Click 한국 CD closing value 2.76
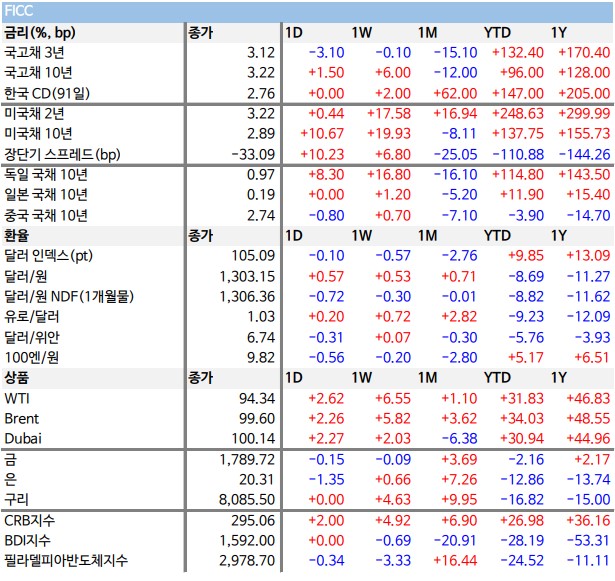The image size is (615, 581). pos(261,93)
